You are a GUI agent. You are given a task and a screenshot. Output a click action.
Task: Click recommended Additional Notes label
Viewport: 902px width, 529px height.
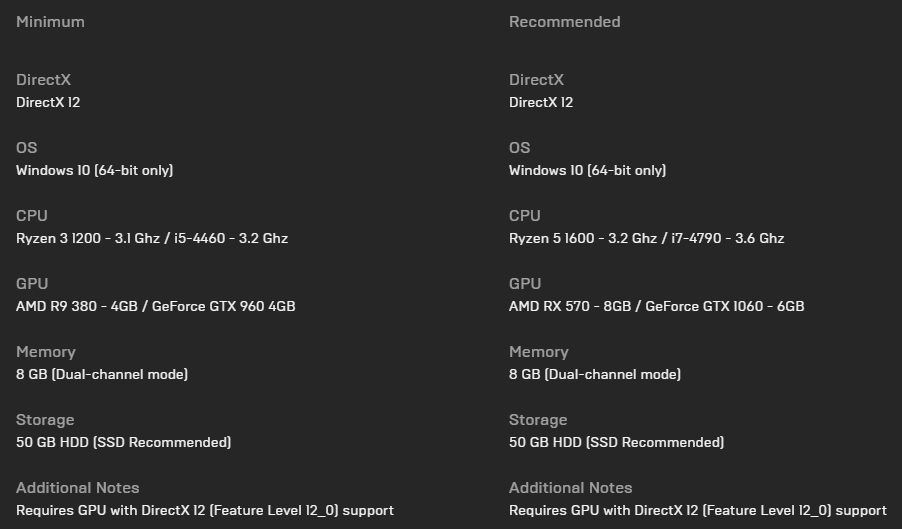point(570,488)
